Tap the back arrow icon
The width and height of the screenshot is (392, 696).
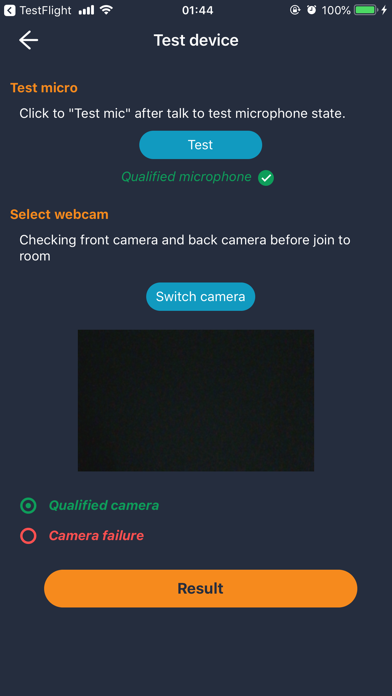pos(28,40)
